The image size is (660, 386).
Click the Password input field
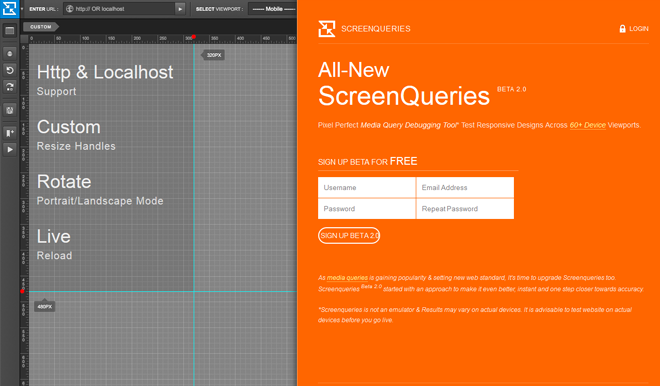[x=367, y=209]
